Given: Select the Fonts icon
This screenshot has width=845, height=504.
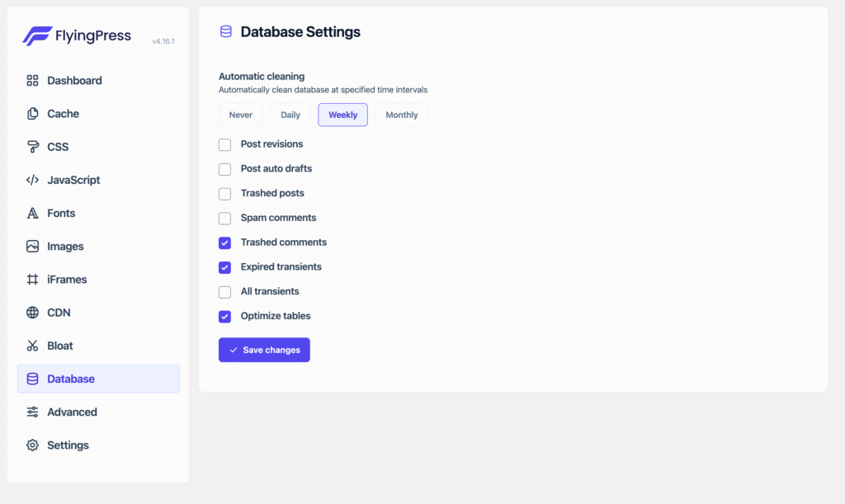Looking at the screenshot, I should point(31,213).
